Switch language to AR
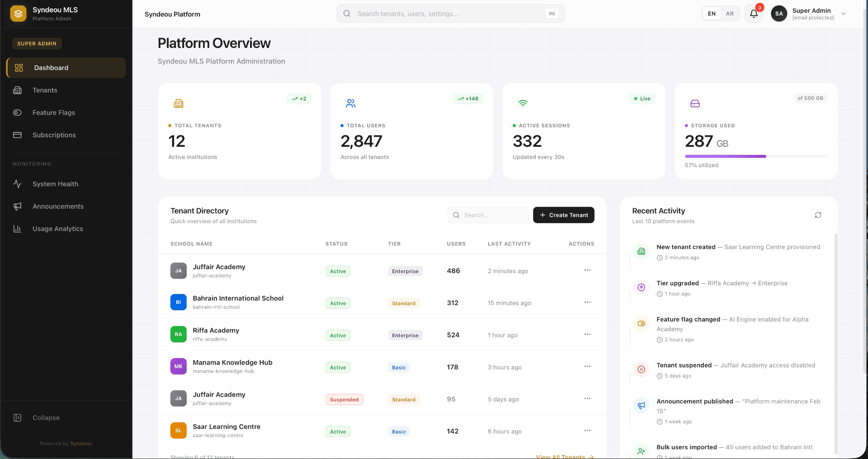This screenshot has height=459, width=868. [x=729, y=14]
